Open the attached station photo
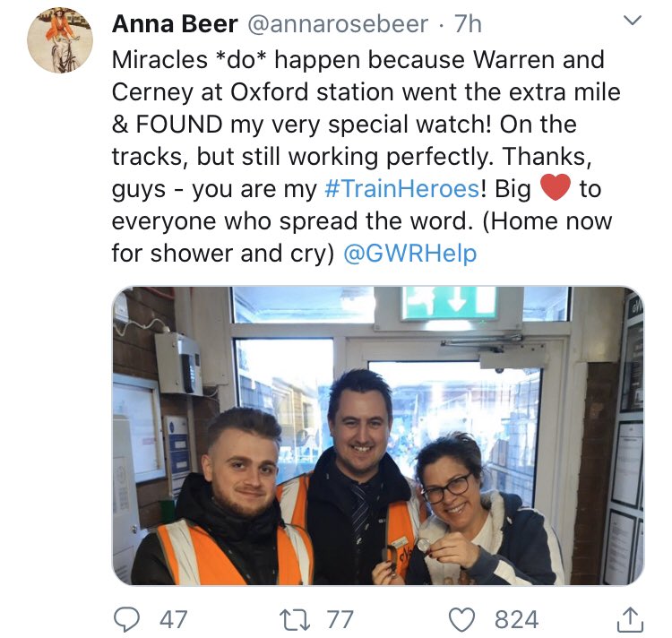The image size is (672, 638). [x=378, y=435]
